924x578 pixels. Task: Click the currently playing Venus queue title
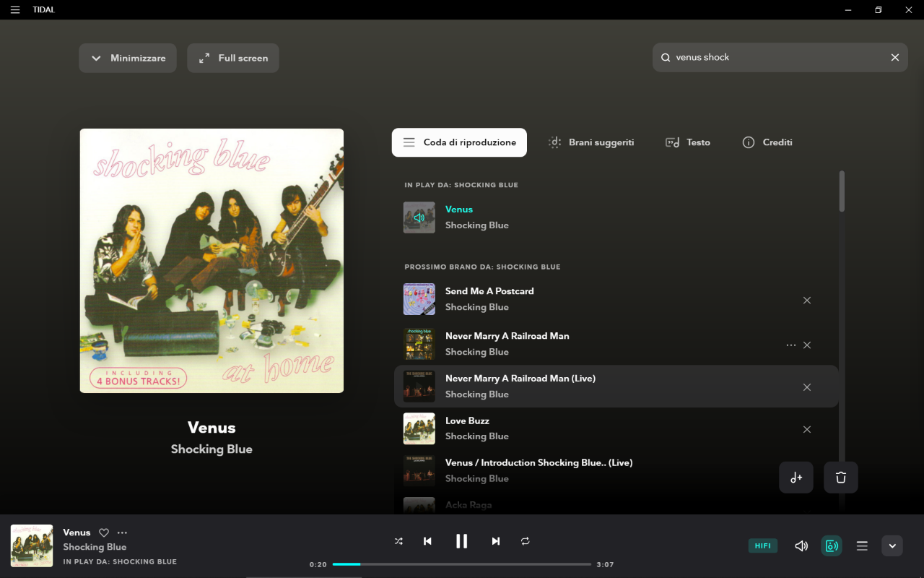pos(459,210)
